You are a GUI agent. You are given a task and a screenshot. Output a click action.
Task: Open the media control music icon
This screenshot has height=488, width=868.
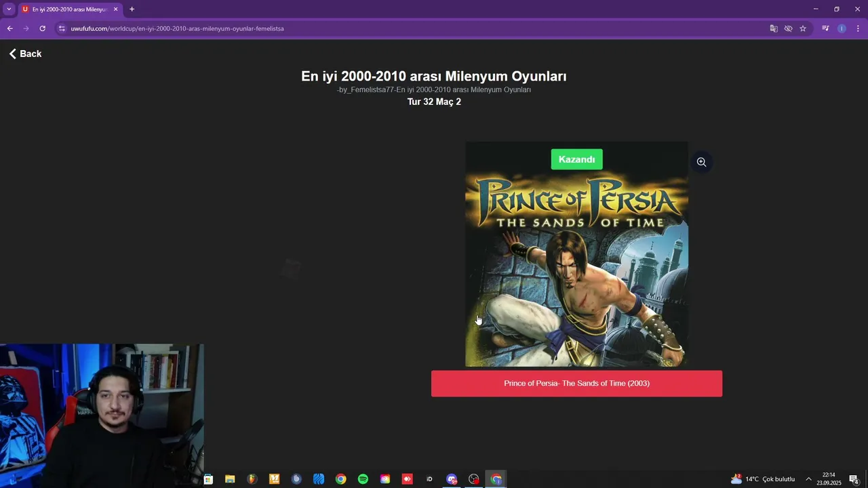[825, 28]
